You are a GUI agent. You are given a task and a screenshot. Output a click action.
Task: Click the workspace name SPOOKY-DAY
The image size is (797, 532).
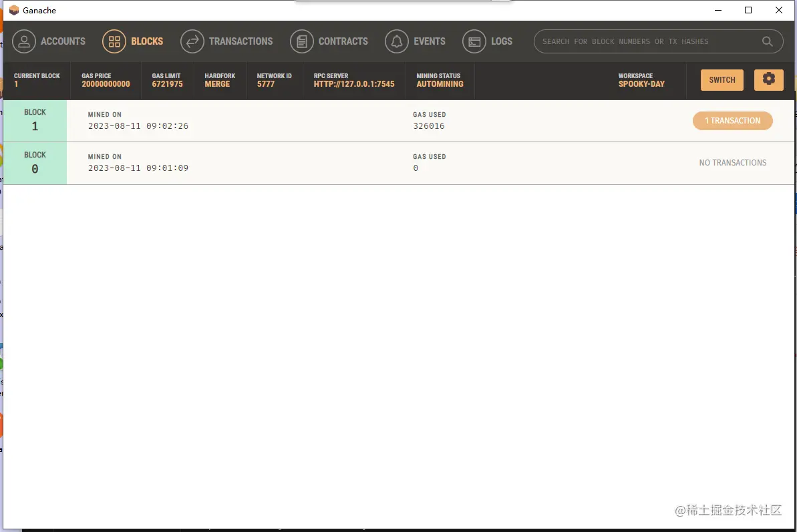pos(641,84)
